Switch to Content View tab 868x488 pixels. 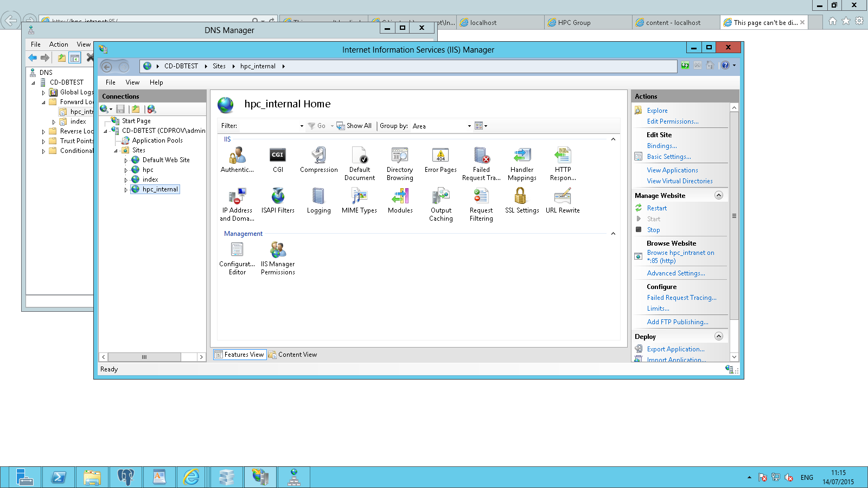pos(293,355)
